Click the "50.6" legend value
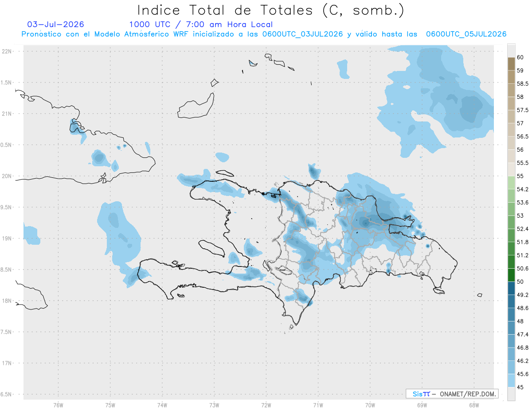532x411 pixels. (522, 268)
